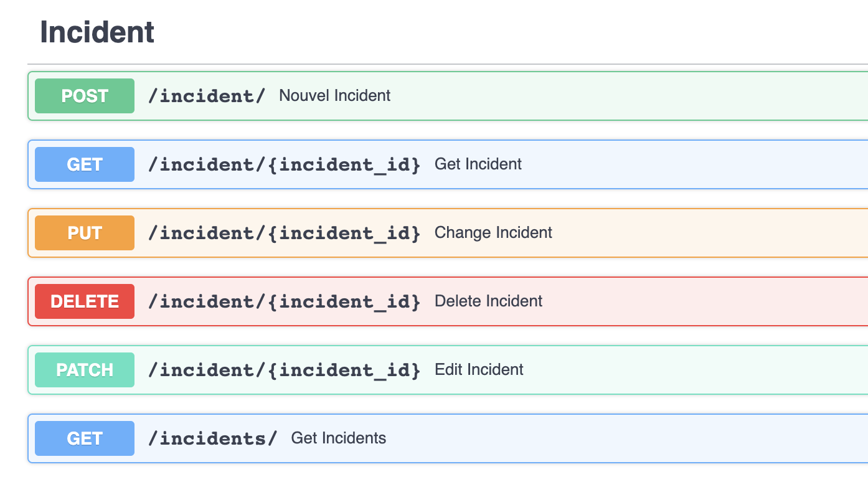Collapse the Incident section heading
The width and height of the screenshot is (868, 482).
pyautogui.click(x=97, y=32)
